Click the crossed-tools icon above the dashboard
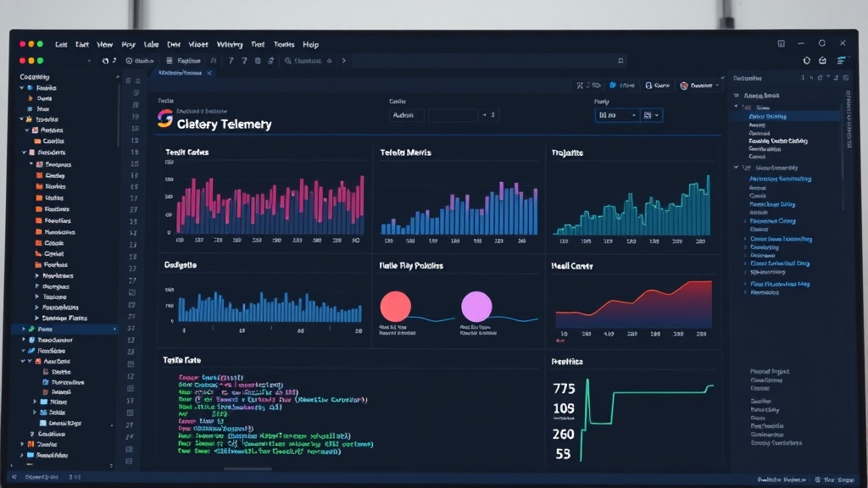868x488 pixels. [580, 86]
